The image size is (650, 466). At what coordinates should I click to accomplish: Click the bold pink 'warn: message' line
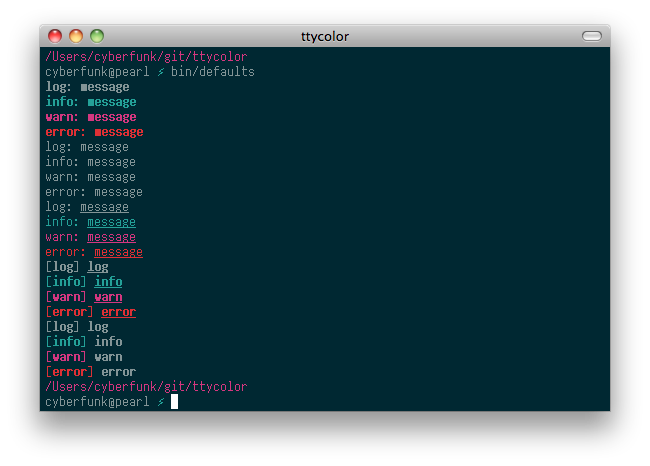tap(91, 117)
